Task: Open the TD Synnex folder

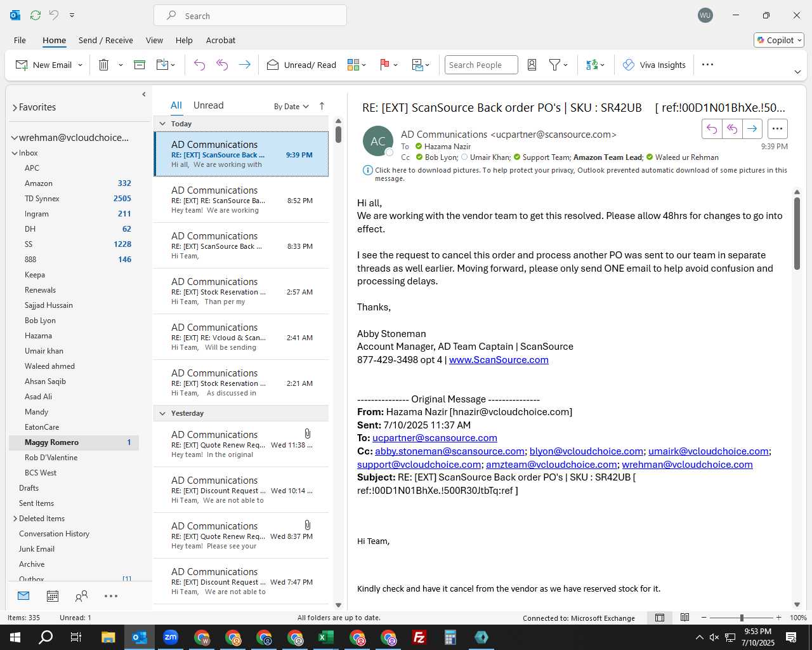Action: tap(74, 199)
